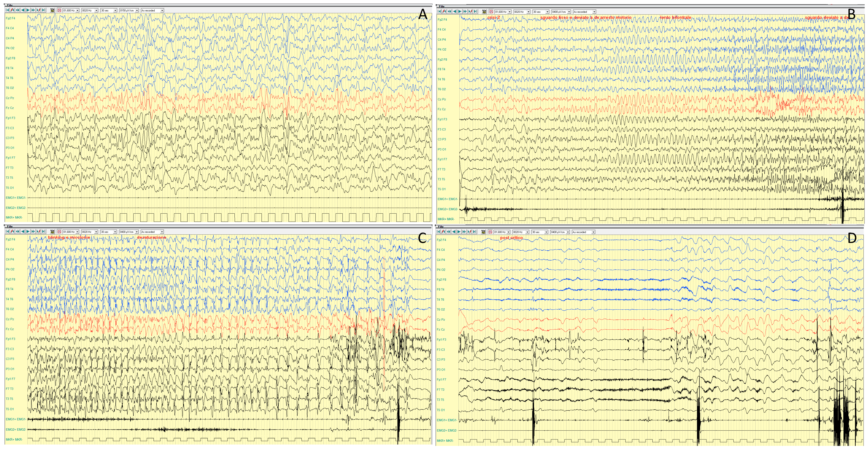Screen dimensions: 868x450
Task: Go to previous marker in panel A
Action: coord(12,10)
